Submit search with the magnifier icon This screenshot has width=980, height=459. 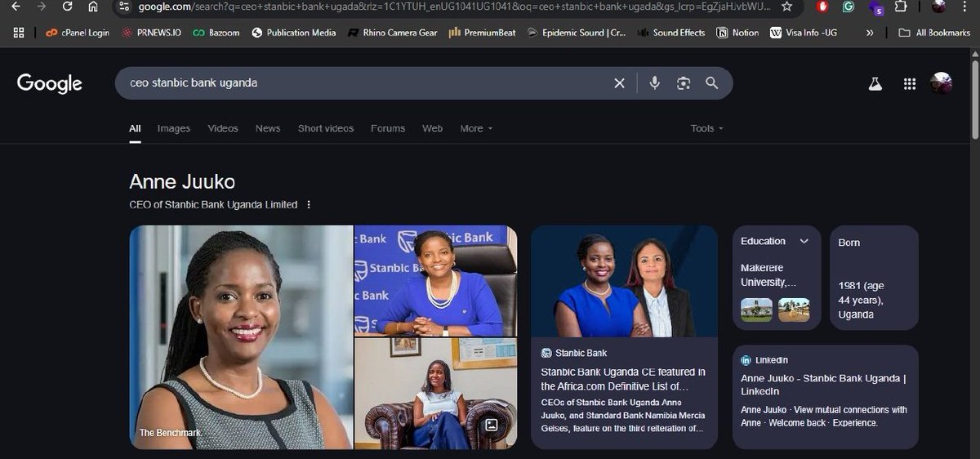pos(711,83)
